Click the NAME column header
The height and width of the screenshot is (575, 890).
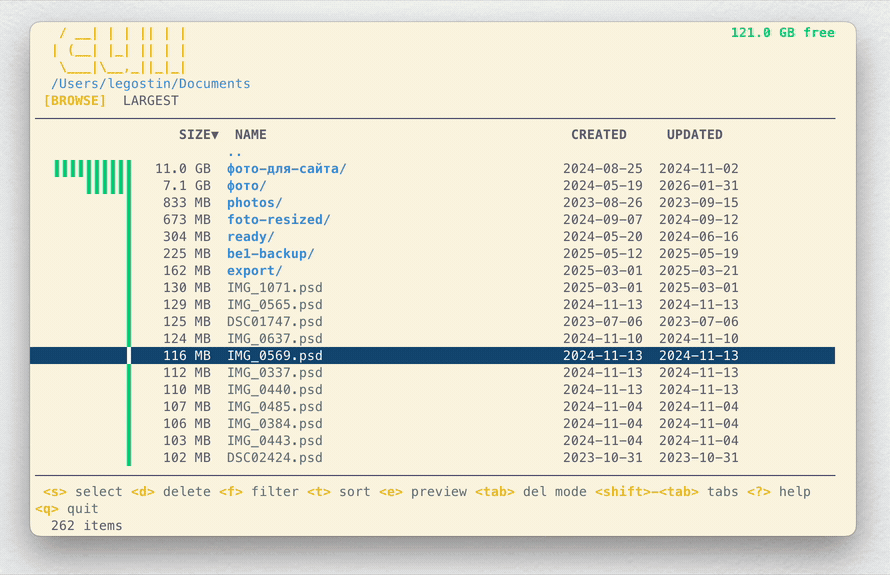click(250, 135)
